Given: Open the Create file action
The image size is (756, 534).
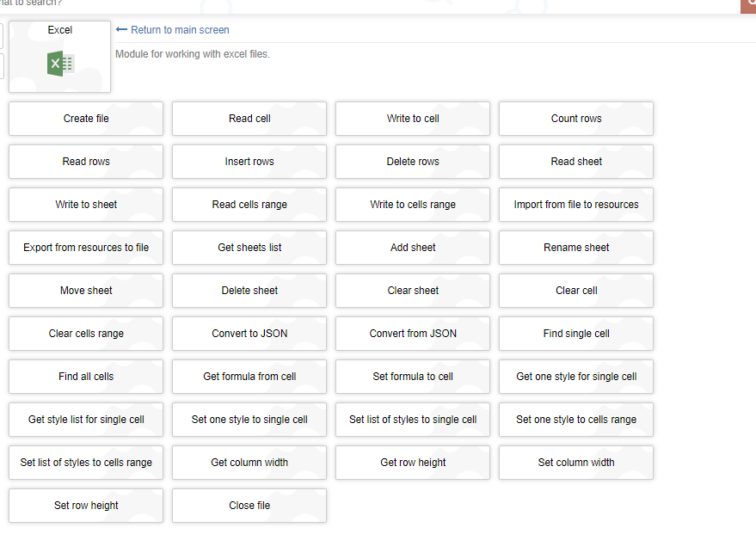Looking at the screenshot, I should tap(86, 119).
